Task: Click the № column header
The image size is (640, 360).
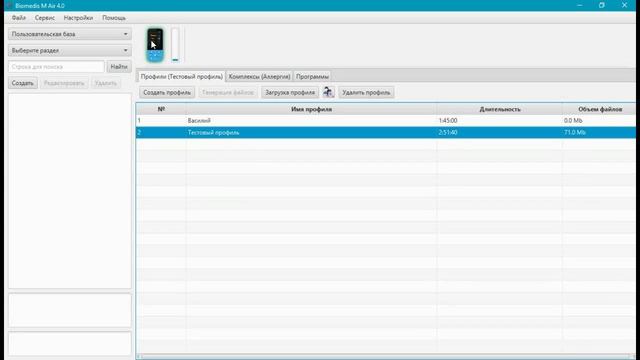Action: pyautogui.click(x=161, y=109)
